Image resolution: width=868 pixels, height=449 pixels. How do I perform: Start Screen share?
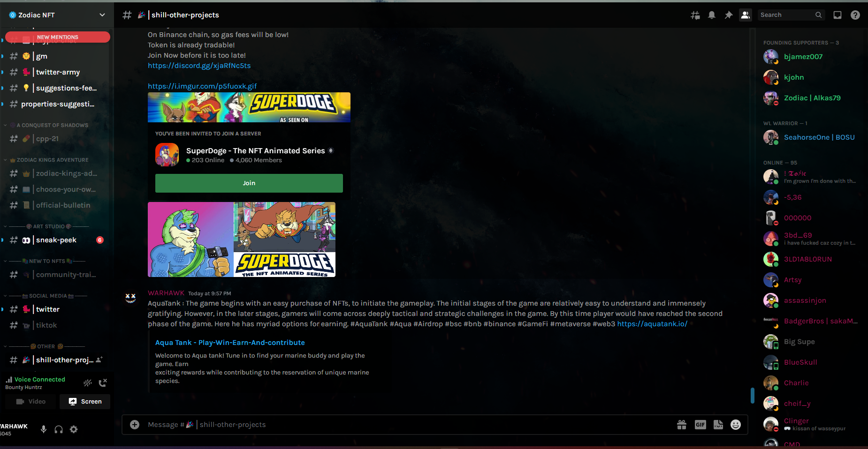pyautogui.click(x=85, y=402)
